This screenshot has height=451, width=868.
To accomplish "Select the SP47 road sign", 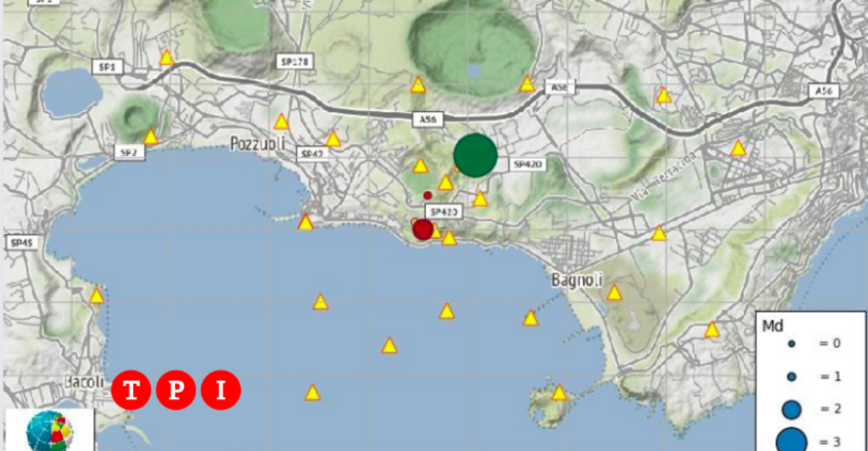I will 312,154.
